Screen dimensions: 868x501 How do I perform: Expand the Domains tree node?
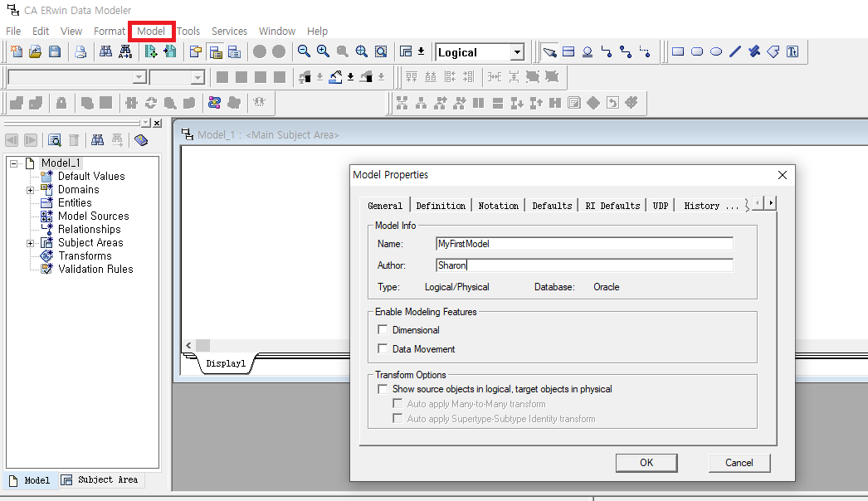31,190
